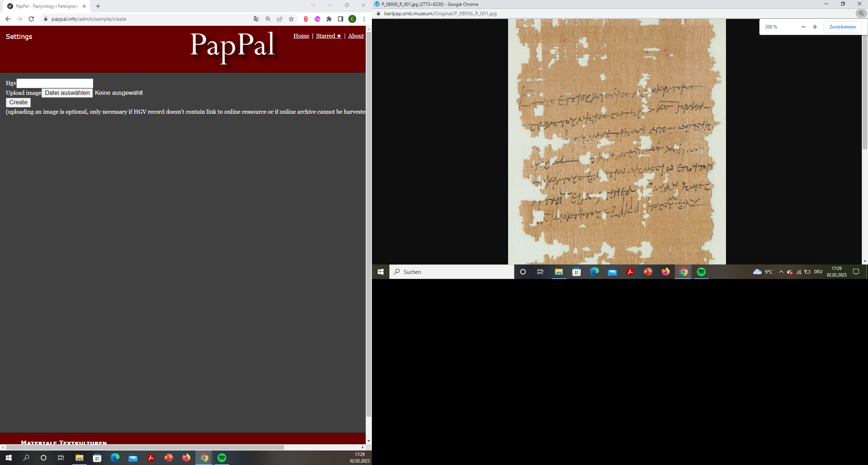Click the pappal.info/admin/sample/create address bar

pos(145,19)
